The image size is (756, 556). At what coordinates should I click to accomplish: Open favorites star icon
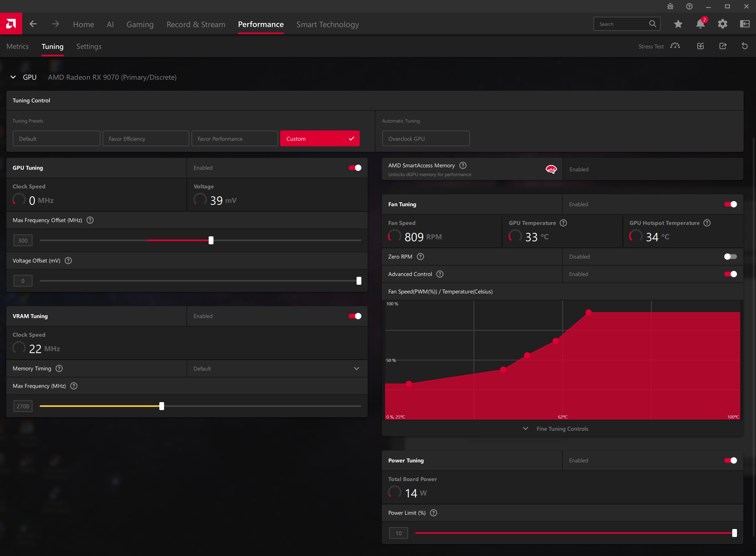pos(678,24)
